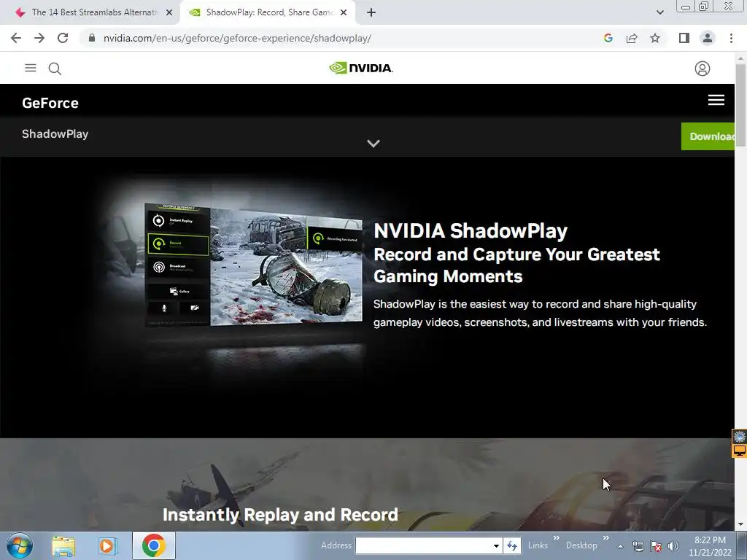747x560 pixels.
Task: Open Chrome side panel
Action: pyautogui.click(x=684, y=38)
